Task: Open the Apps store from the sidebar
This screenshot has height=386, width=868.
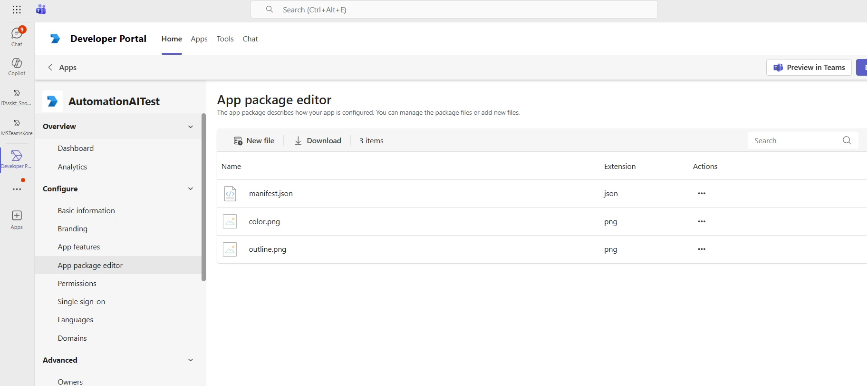Action: (17, 220)
